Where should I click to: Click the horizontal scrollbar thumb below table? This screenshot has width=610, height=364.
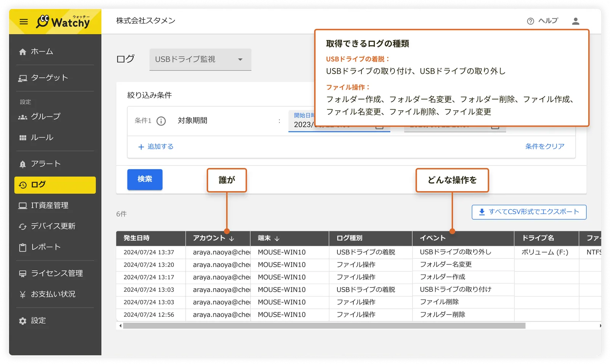(x=324, y=326)
